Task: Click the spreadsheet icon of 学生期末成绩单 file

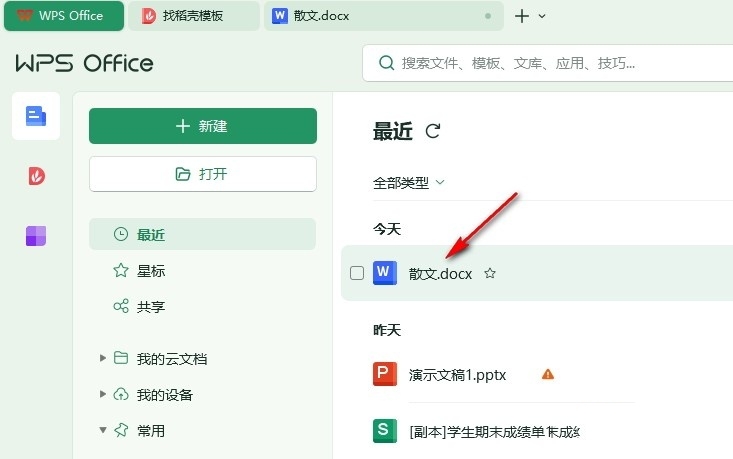Action: coord(385,430)
